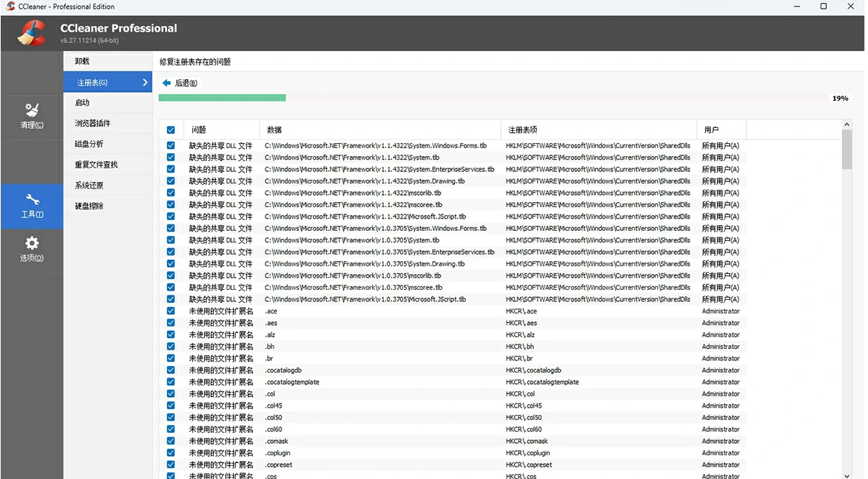Open the 浏览器插件 menu item
868x479 pixels.
pyautogui.click(x=108, y=123)
